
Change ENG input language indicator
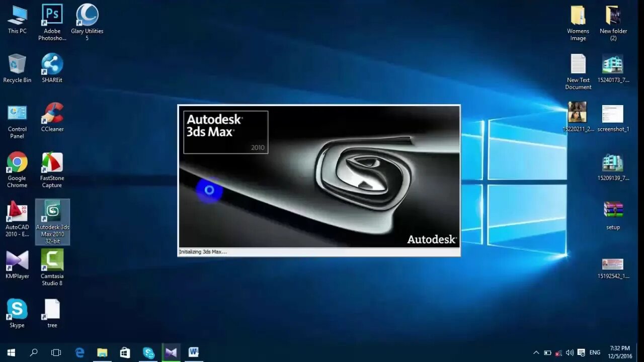pos(595,352)
